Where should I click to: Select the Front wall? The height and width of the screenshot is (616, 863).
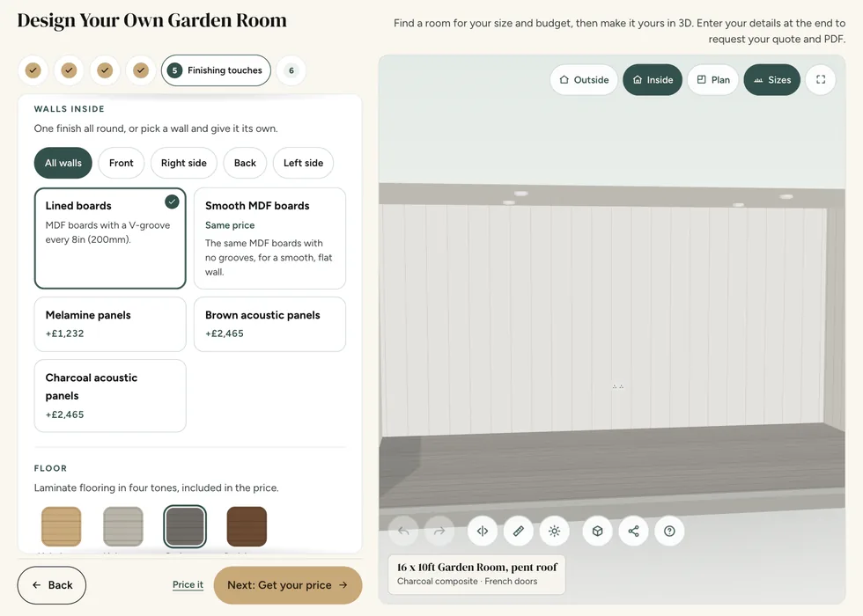pyautogui.click(x=122, y=163)
